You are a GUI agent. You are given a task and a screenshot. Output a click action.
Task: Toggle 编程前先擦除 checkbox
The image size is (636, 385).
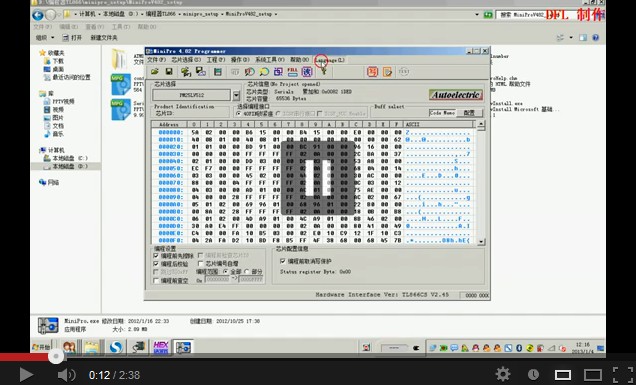pos(156,256)
